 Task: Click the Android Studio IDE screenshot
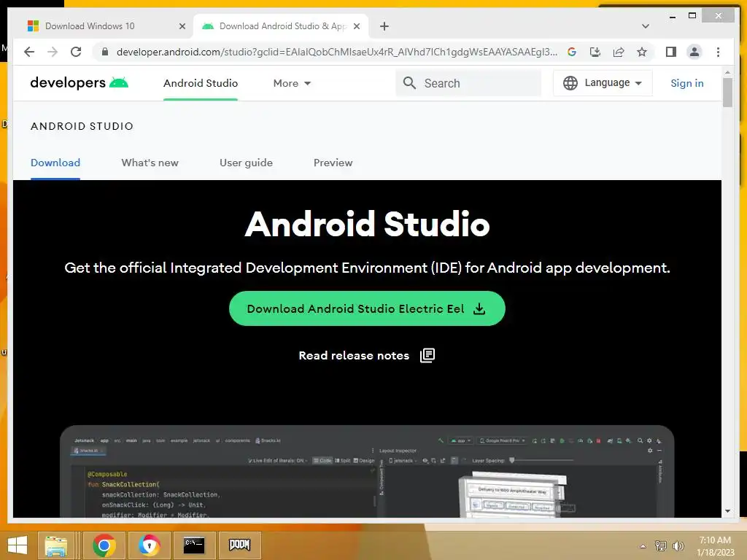point(367,472)
